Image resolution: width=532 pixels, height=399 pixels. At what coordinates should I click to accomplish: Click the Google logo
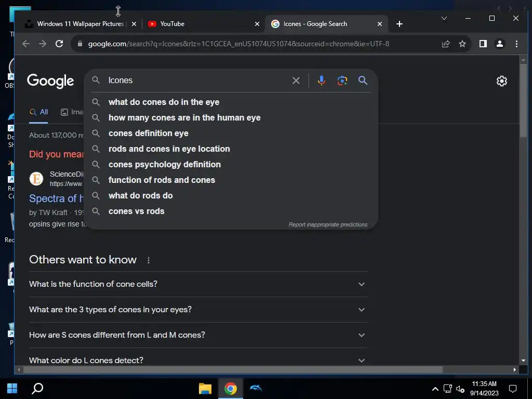click(50, 81)
